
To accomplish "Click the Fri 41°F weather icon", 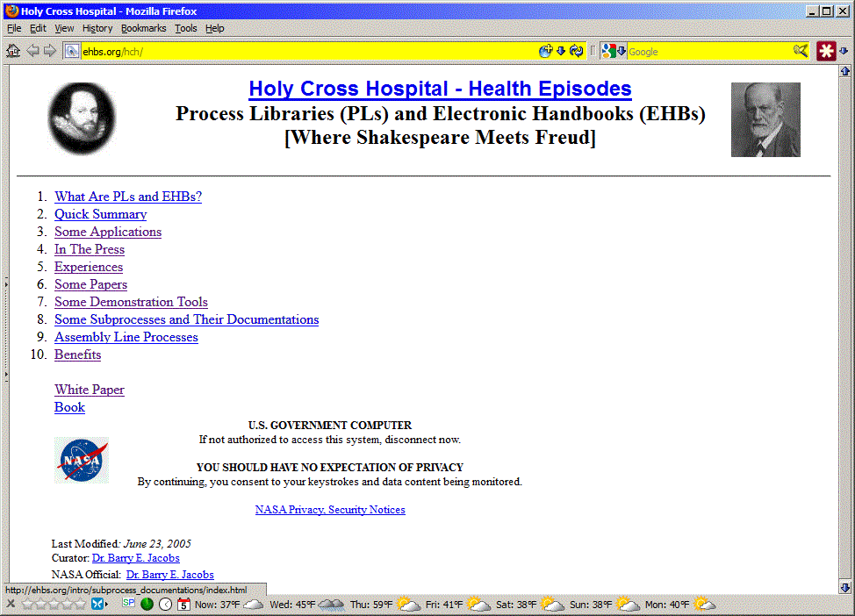I will (478, 604).
